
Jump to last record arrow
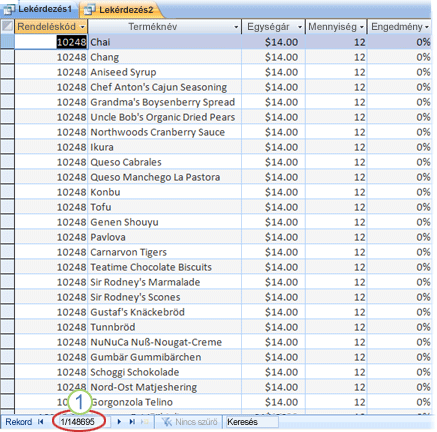click(132, 422)
